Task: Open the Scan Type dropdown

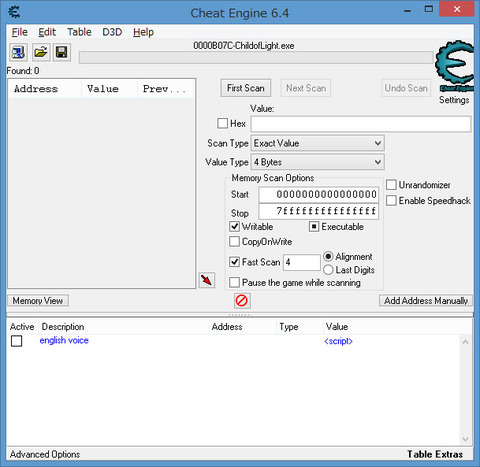Action: [317, 143]
